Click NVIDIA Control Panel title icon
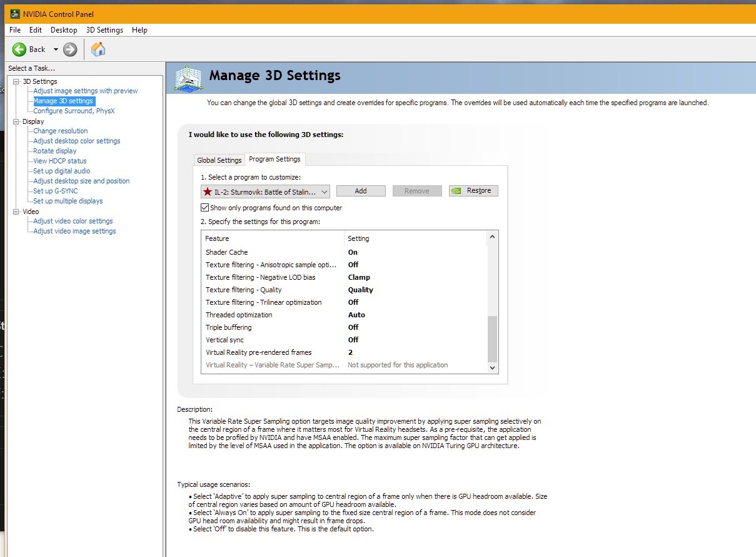Viewport: 756px width, 557px height. click(15, 14)
